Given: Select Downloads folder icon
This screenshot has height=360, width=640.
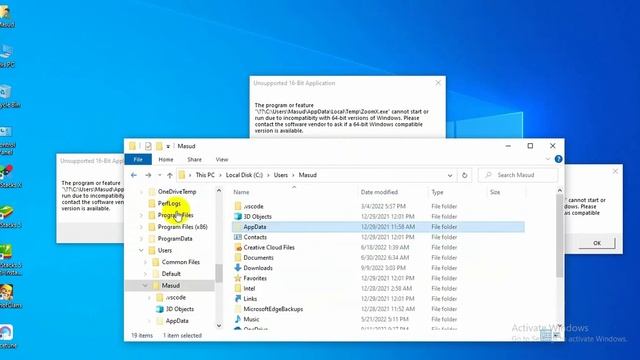Looking at the screenshot, I should pyautogui.click(x=238, y=268).
